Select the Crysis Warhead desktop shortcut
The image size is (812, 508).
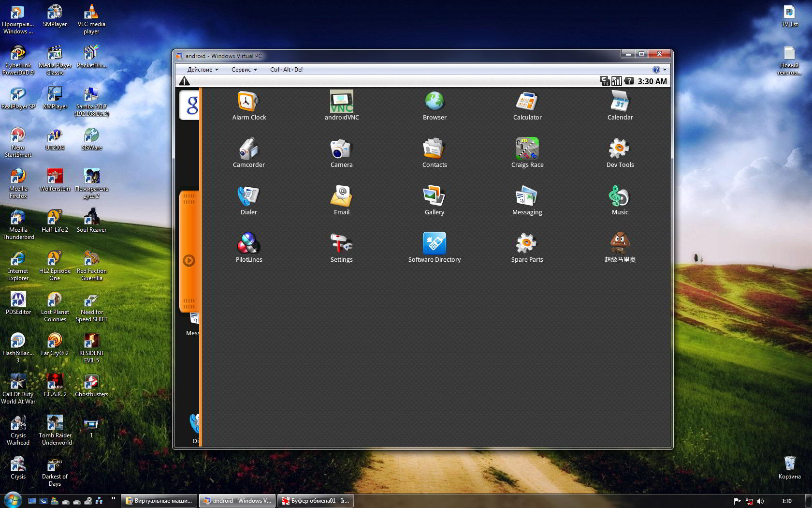click(18, 431)
